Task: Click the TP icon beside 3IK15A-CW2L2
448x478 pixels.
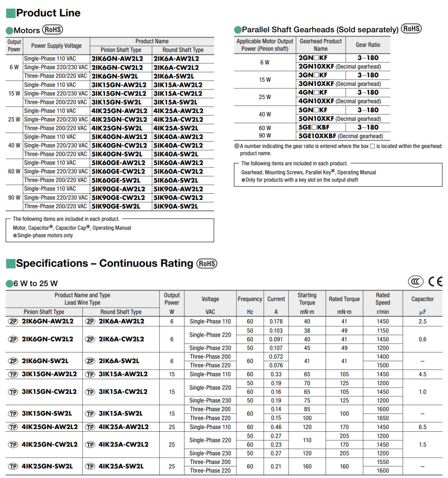Action: 90,392
